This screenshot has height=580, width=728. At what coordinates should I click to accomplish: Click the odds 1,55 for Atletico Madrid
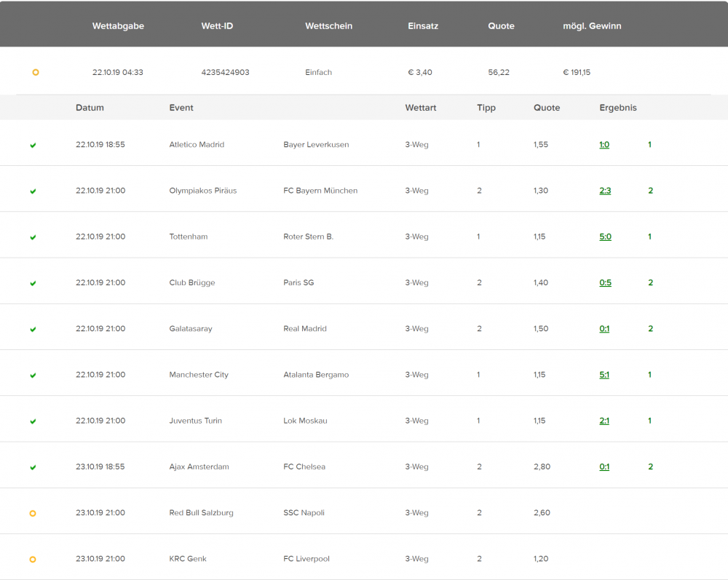[541, 145]
